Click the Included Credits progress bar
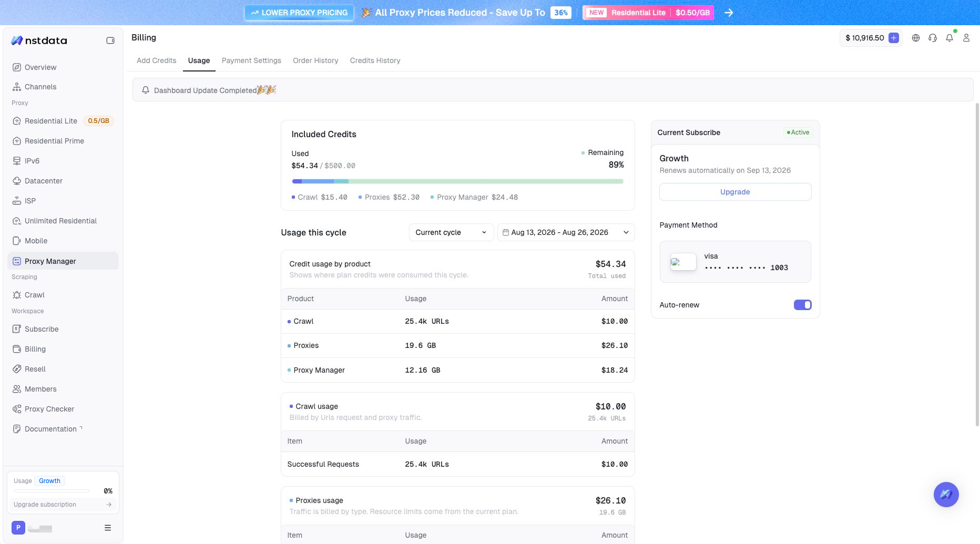Image resolution: width=980 pixels, height=544 pixels. pyautogui.click(x=457, y=181)
